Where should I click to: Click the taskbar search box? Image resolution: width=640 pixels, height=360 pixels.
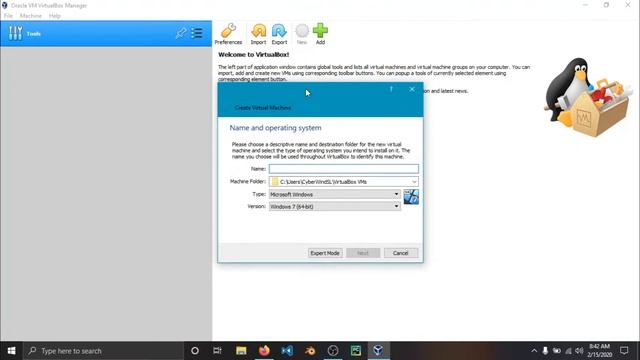click(x=103, y=351)
